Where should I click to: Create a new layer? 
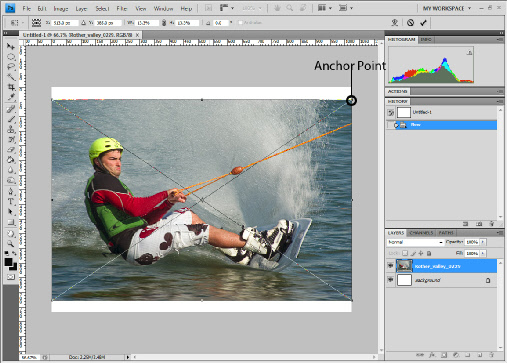480,355
